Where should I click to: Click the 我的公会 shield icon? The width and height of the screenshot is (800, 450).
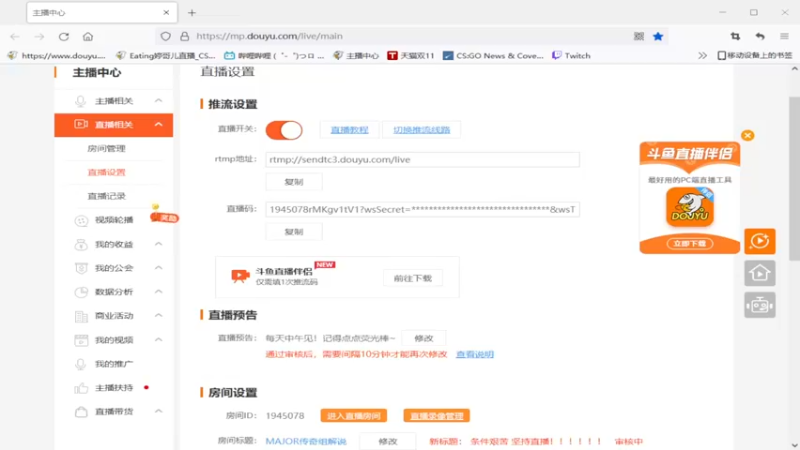click(81, 268)
